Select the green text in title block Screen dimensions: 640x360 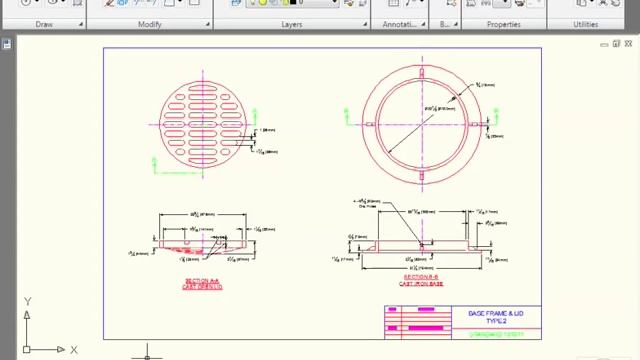pyautogui.click(x=497, y=334)
